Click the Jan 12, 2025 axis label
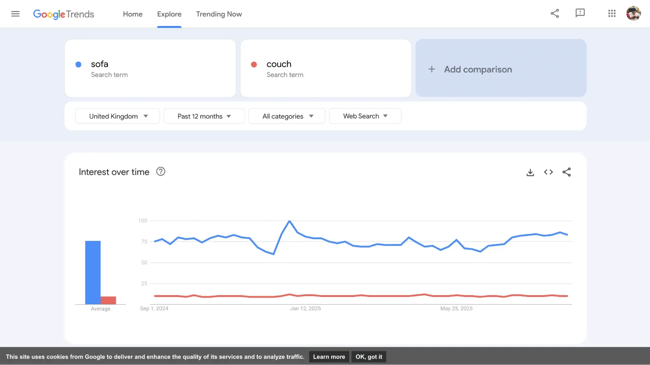The width and height of the screenshot is (650, 365). point(306,309)
